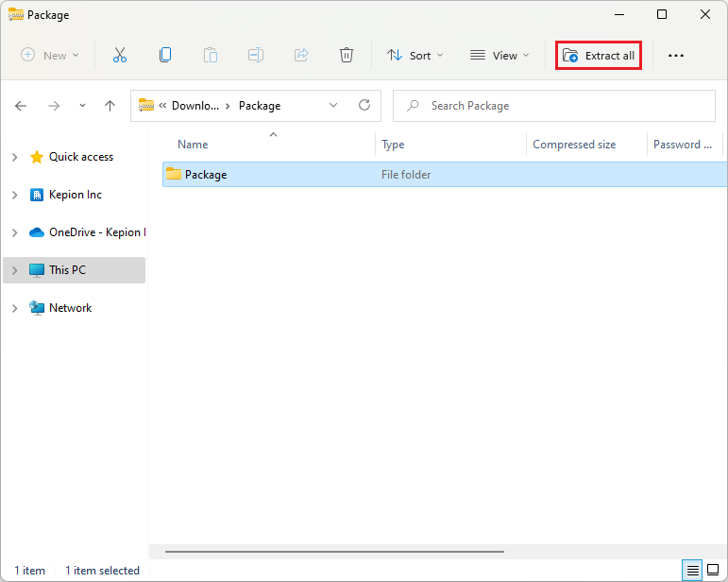Expand the OneDrive - Kepion node
This screenshot has height=582, width=728.
15,232
